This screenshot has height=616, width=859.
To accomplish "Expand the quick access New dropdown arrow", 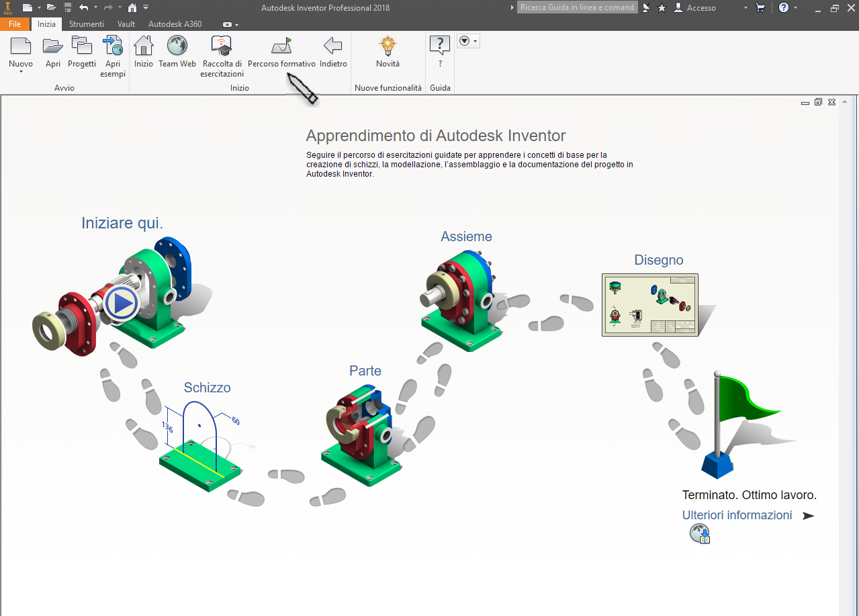I will coord(39,7).
